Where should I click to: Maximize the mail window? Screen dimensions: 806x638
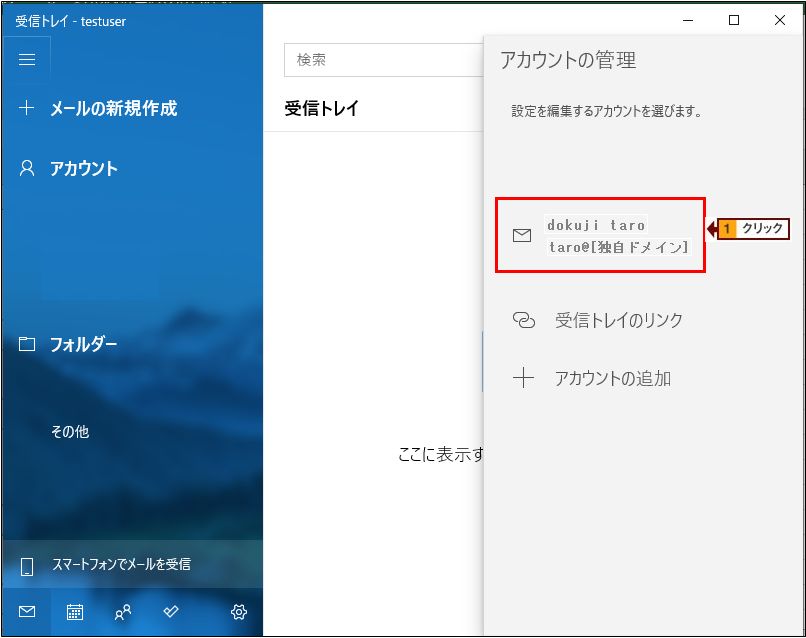(x=734, y=20)
